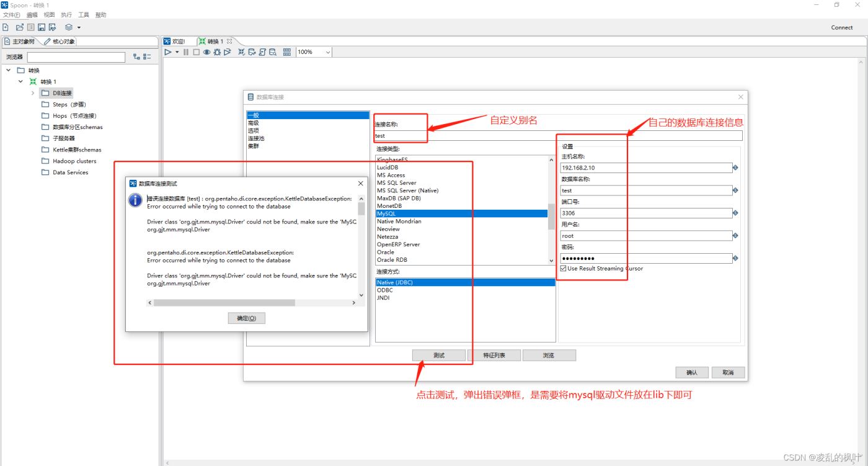Click the 浏览器 search input field

click(76, 57)
